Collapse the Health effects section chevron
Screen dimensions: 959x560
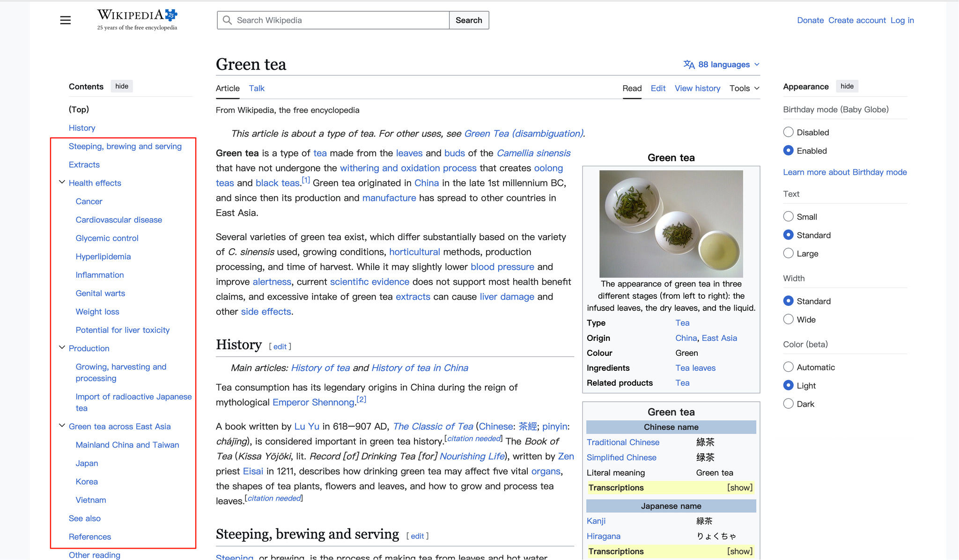point(62,183)
